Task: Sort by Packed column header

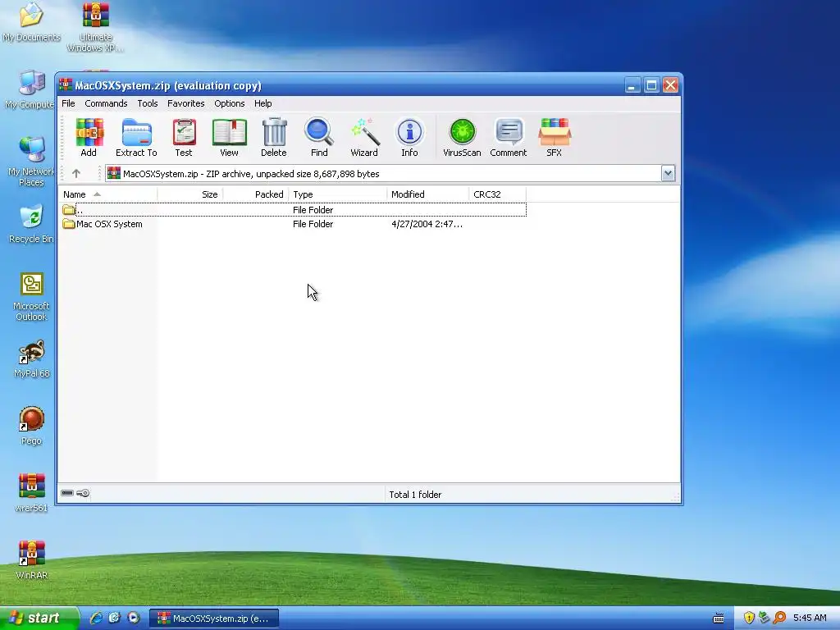Action: coord(256,194)
